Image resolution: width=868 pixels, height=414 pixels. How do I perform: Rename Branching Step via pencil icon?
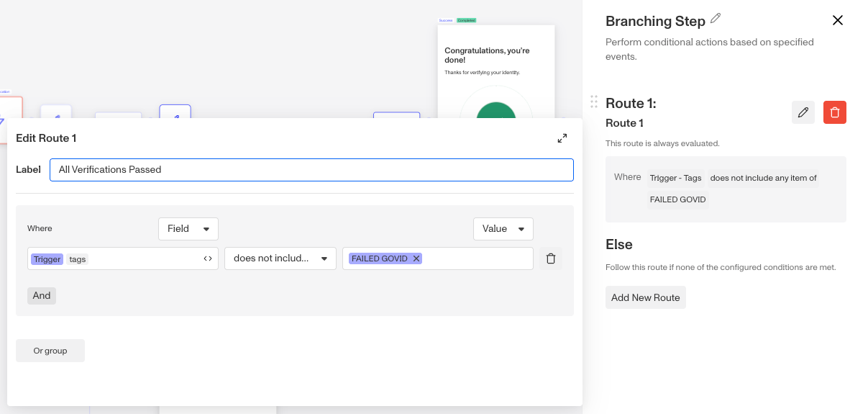click(x=716, y=18)
